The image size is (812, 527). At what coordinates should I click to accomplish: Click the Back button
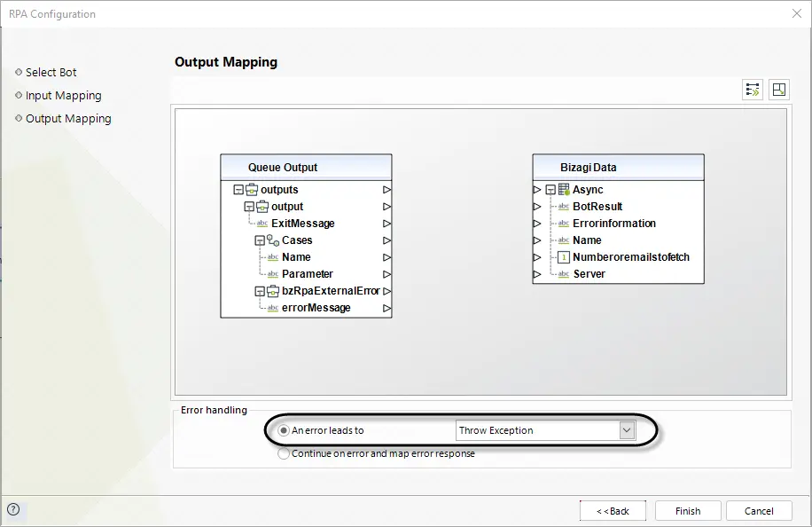point(613,511)
